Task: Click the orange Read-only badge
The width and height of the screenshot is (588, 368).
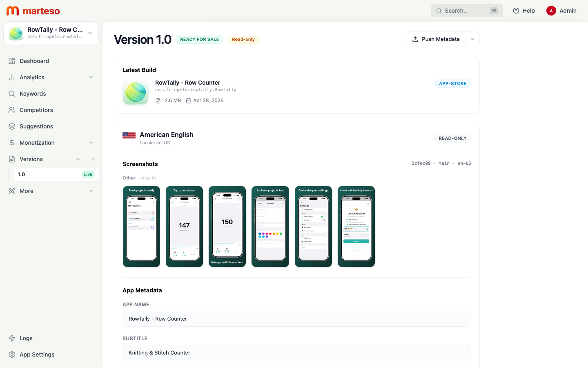Action: 243,39
